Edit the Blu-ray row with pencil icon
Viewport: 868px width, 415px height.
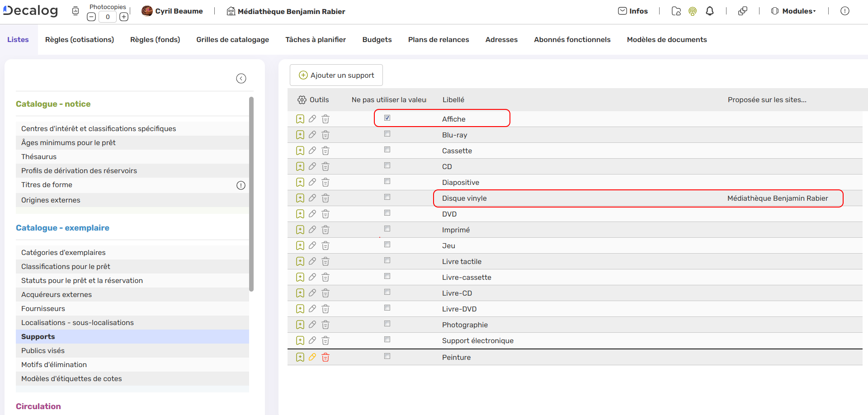point(312,135)
